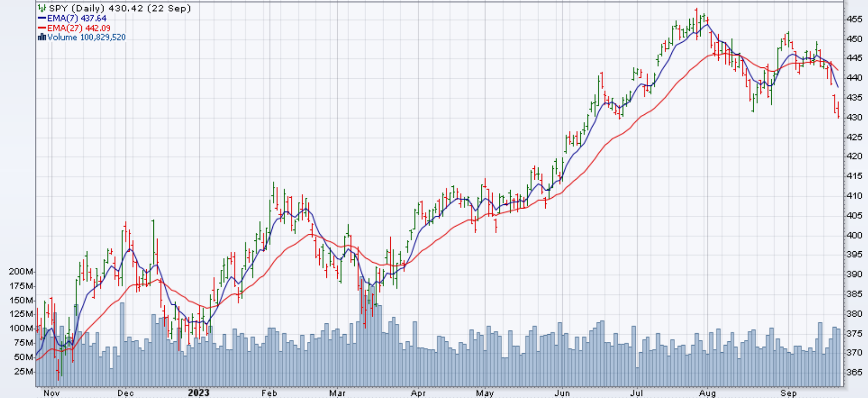Click the red EMA(27) line marker in legend

coord(42,28)
